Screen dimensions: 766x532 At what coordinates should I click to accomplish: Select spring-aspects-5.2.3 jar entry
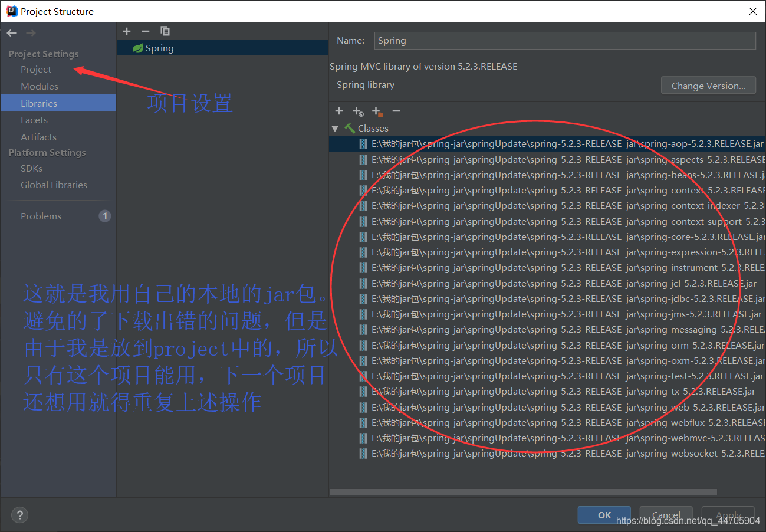(x=547, y=159)
